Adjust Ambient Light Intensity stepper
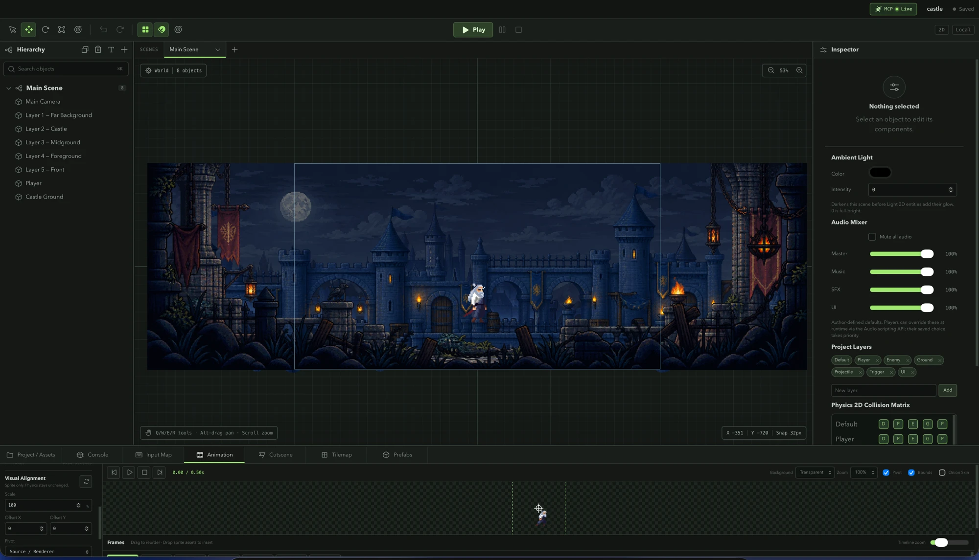Viewport: 979px width, 560px height. 951,190
